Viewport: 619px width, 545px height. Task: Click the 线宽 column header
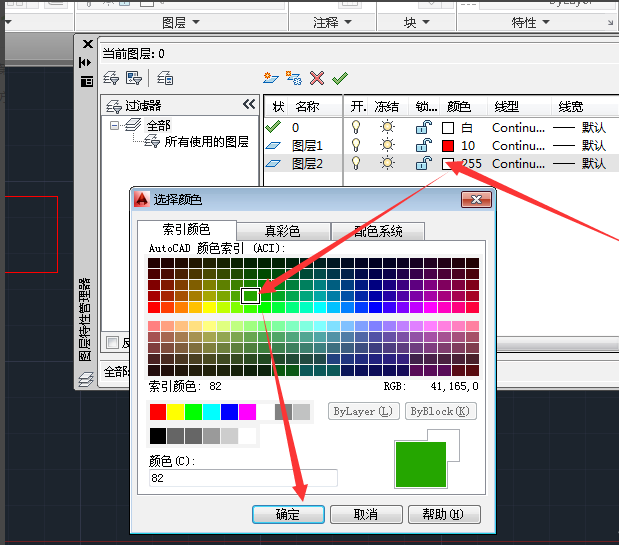click(571, 106)
